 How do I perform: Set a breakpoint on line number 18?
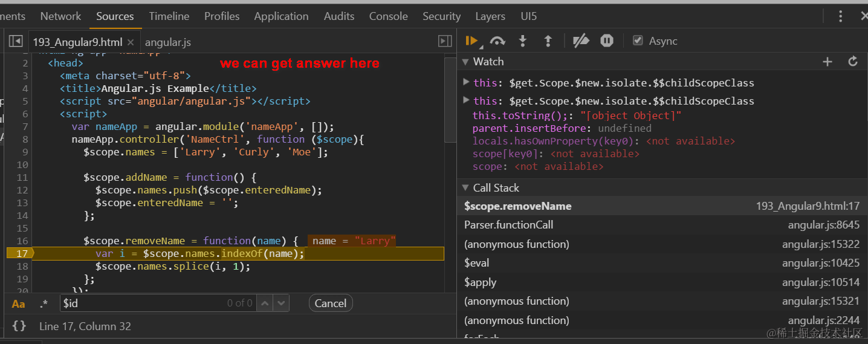(22, 266)
